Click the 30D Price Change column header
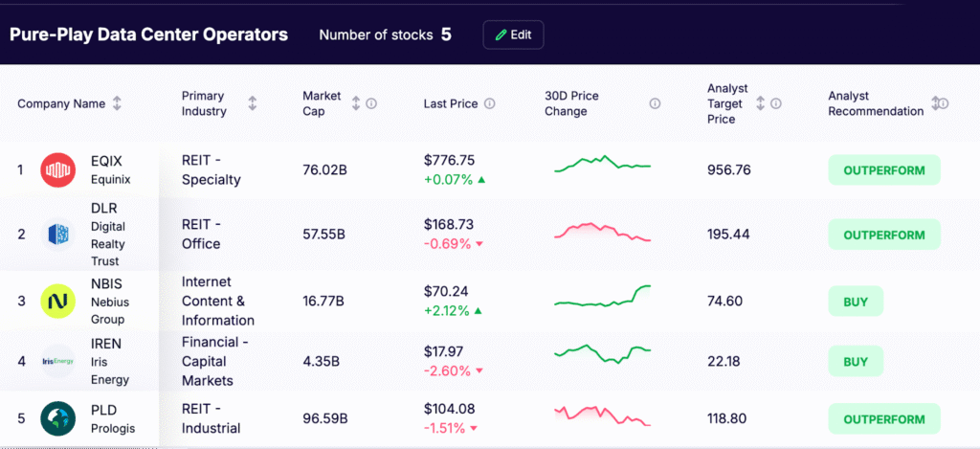 point(571,103)
